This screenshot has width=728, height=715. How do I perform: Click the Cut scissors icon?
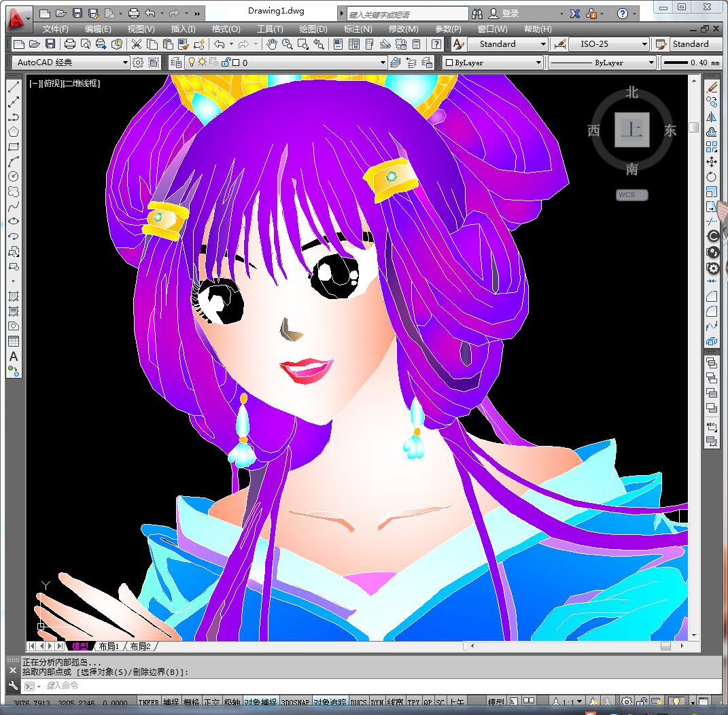pyautogui.click(x=137, y=44)
